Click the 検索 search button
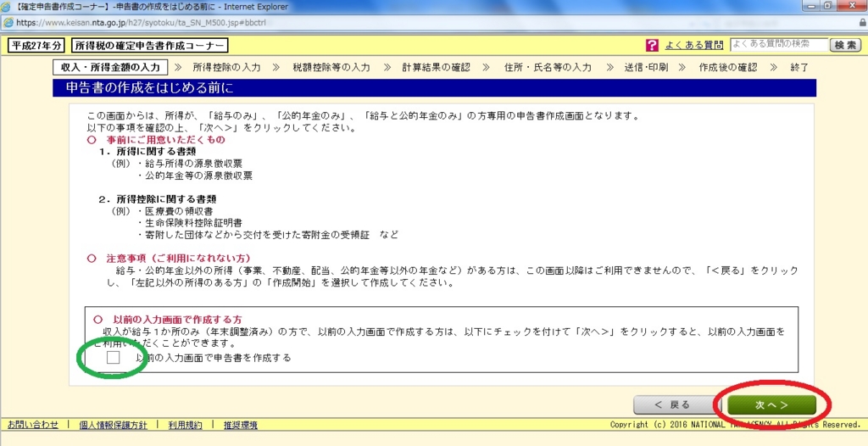The width and height of the screenshot is (868, 446). 845,45
